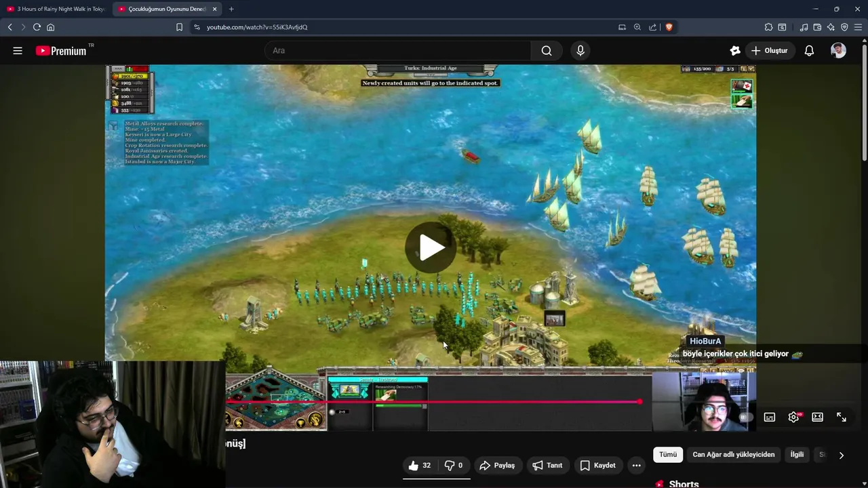The height and width of the screenshot is (488, 868).
Task: Open the music note media control icon
Action: [x=804, y=27]
